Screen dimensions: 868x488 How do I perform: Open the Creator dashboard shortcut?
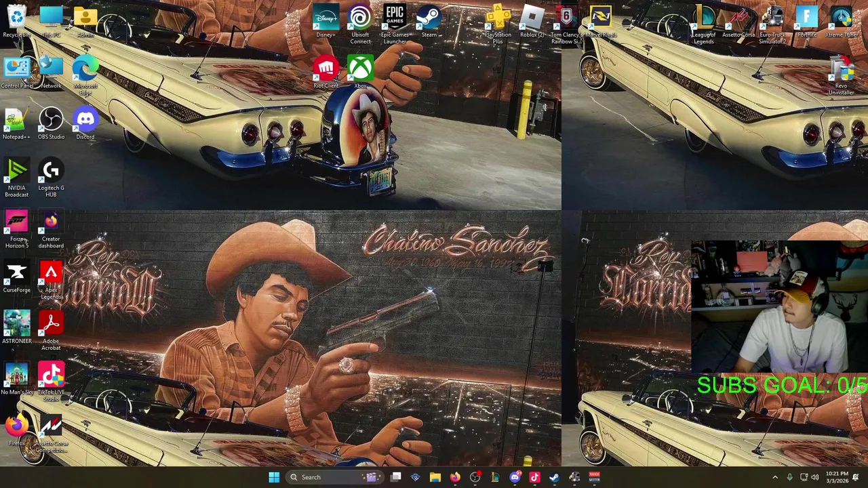pos(51,230)
